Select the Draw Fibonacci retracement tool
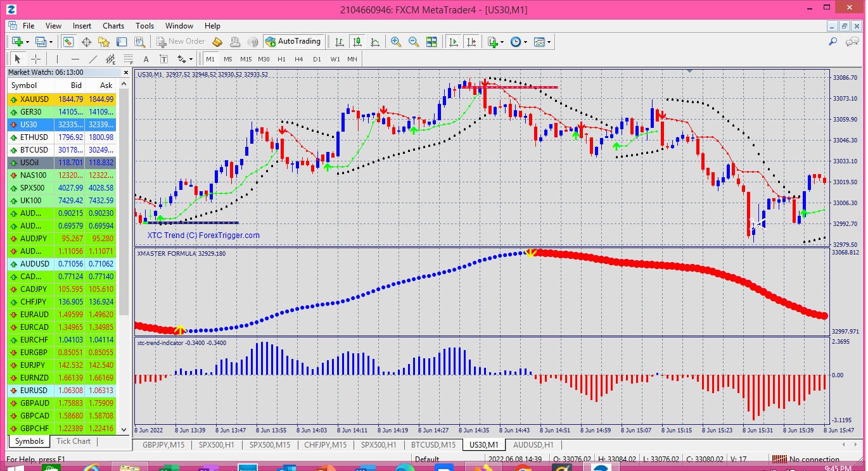Viewport: 868px width, 471px height. tap(127, 59)
